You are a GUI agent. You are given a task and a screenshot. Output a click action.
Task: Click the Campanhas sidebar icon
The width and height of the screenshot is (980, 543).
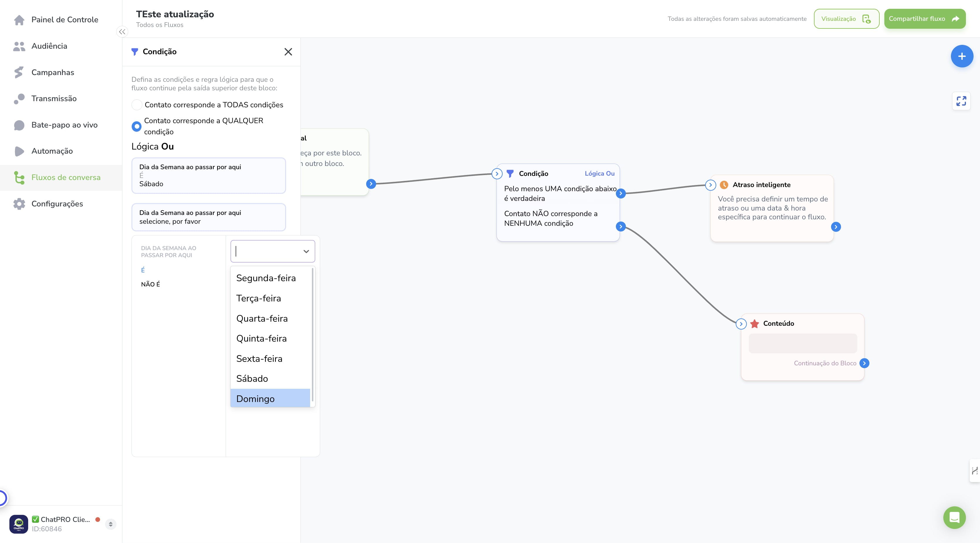19,72
